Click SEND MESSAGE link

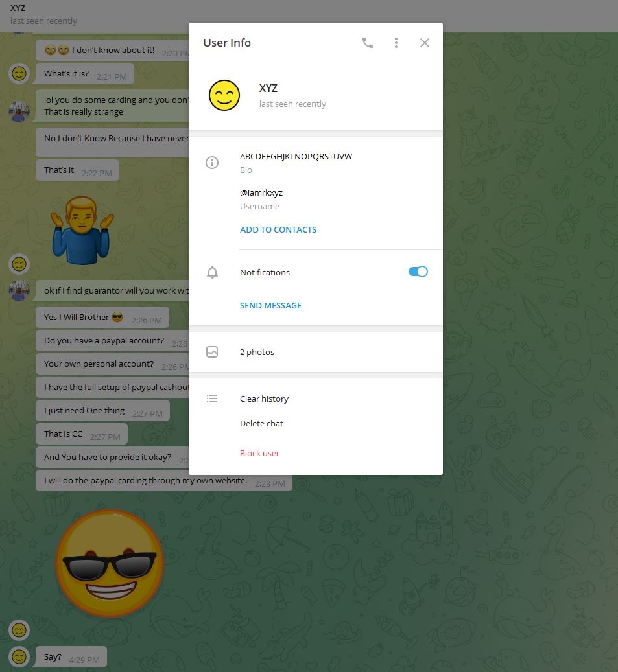coord(270,305)
